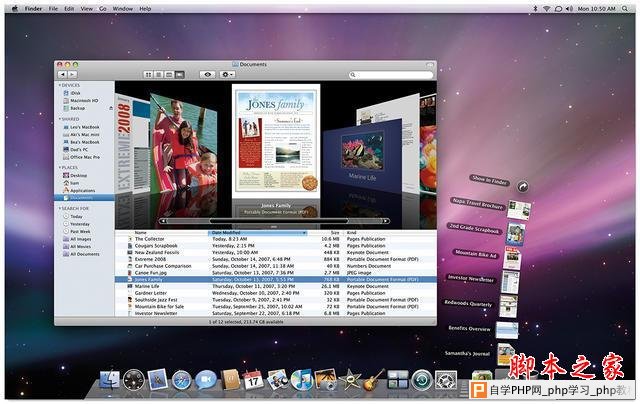Switch Finder to list view
The image size is (640, 404).
coord(159,75)
